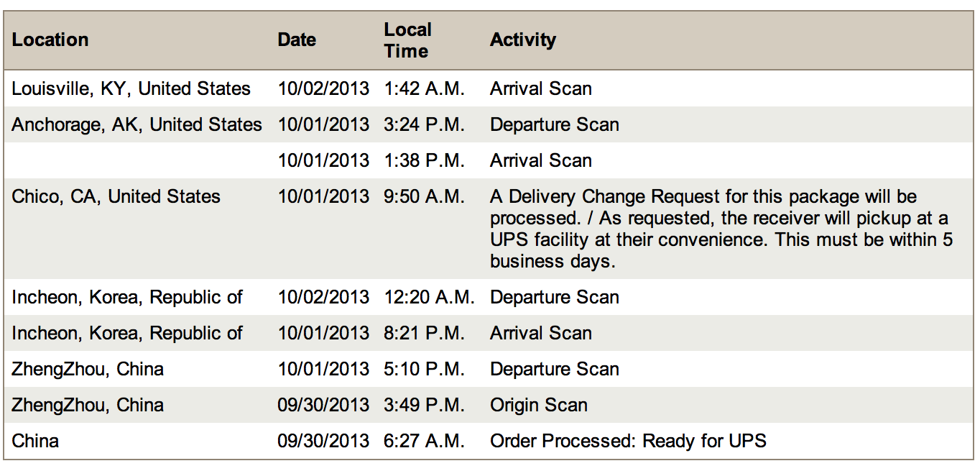Select the 8:21 P.M. arrival time
The width and height of the screenshot is (980, 466).
[424, 334]
